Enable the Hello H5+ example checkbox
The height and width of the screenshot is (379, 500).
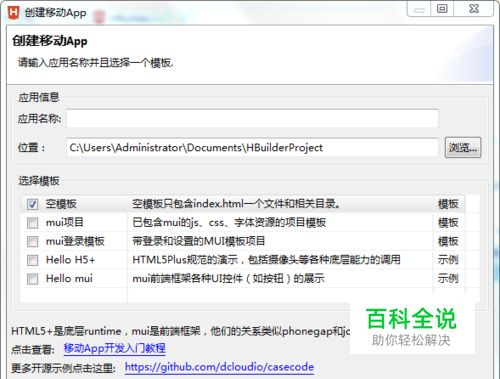32,260
